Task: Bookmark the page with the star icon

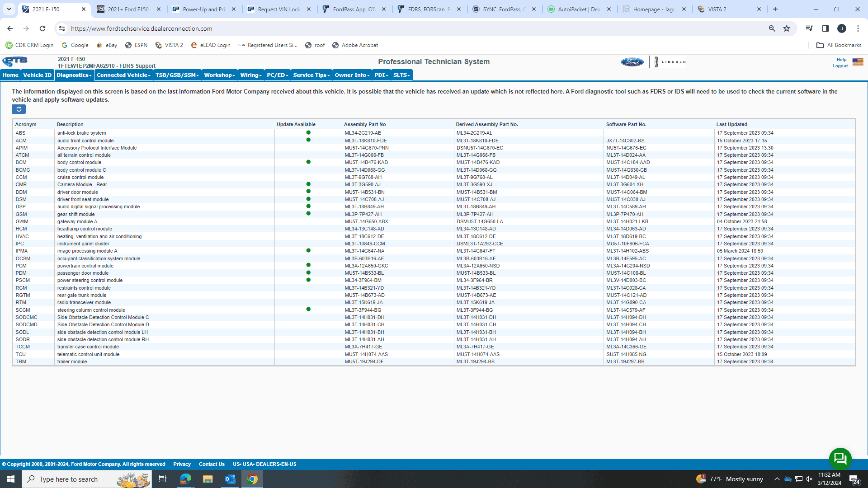Action: (787, 28)
